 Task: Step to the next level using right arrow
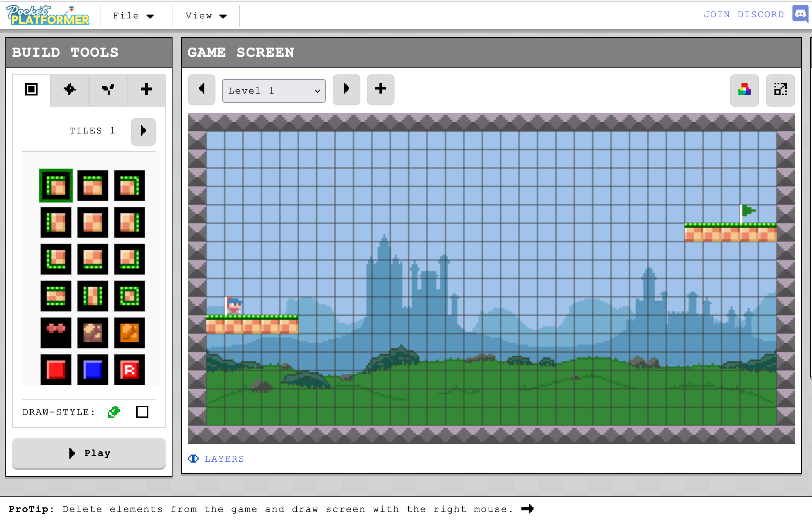(x=346, y=89)
